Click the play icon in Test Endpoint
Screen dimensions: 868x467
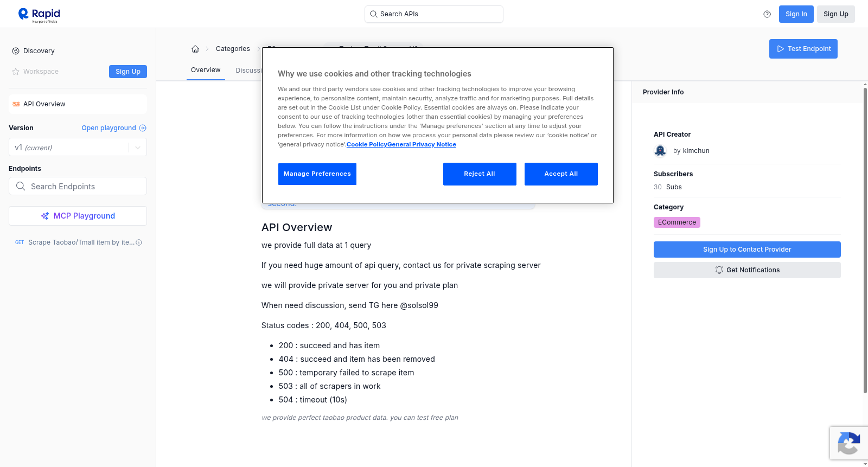click(781, 49)
